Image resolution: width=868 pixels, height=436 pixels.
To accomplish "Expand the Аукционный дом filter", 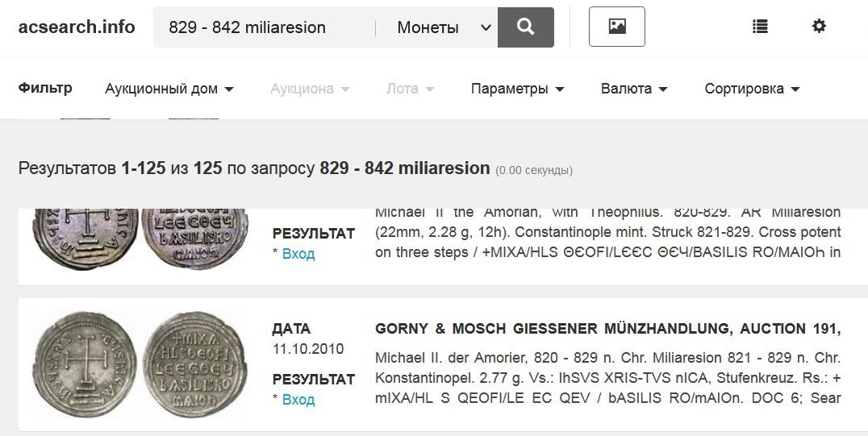I will [169, 89].
